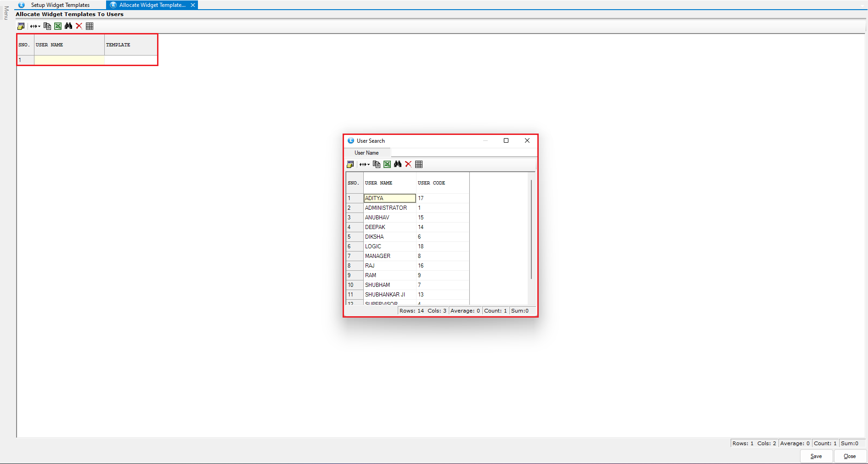Expand column width dropdown in User Search toolbar
The image size is (868, 464).
365,164
